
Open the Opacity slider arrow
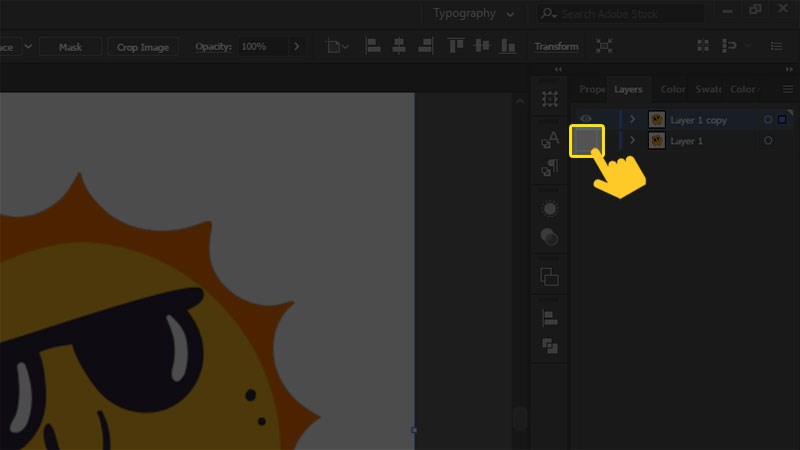pos(296,47)
